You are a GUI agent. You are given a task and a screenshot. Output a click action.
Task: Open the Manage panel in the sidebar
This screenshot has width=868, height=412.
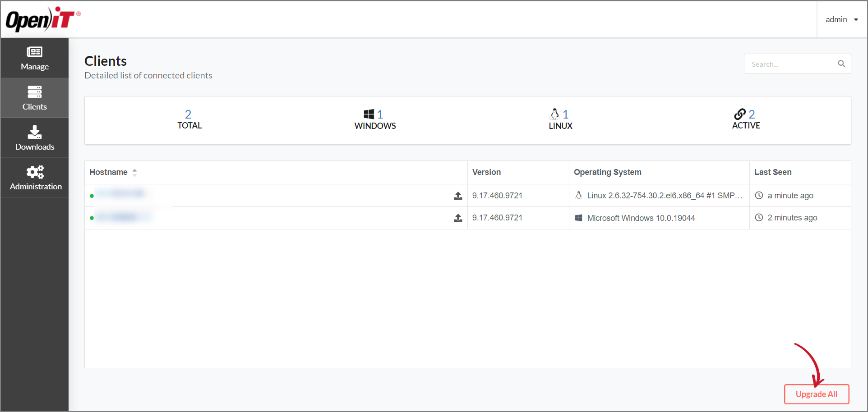pyautogui.click(x=34, y=58)
